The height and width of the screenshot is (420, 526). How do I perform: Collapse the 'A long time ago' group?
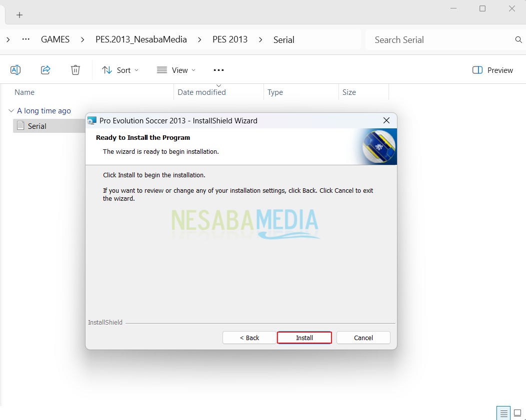(11, 110)
